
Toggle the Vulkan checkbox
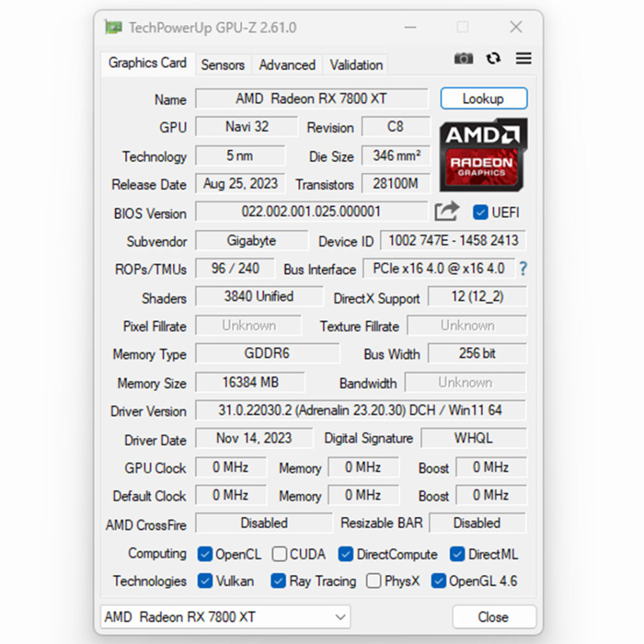click(204, 580)
